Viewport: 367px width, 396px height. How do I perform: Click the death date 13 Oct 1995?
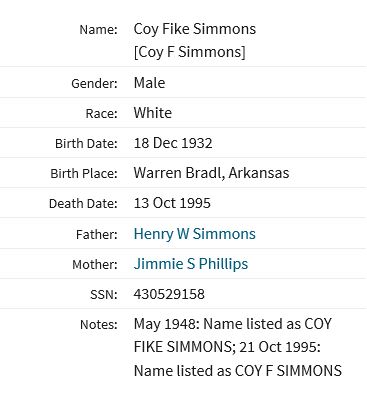click(172, 203)
